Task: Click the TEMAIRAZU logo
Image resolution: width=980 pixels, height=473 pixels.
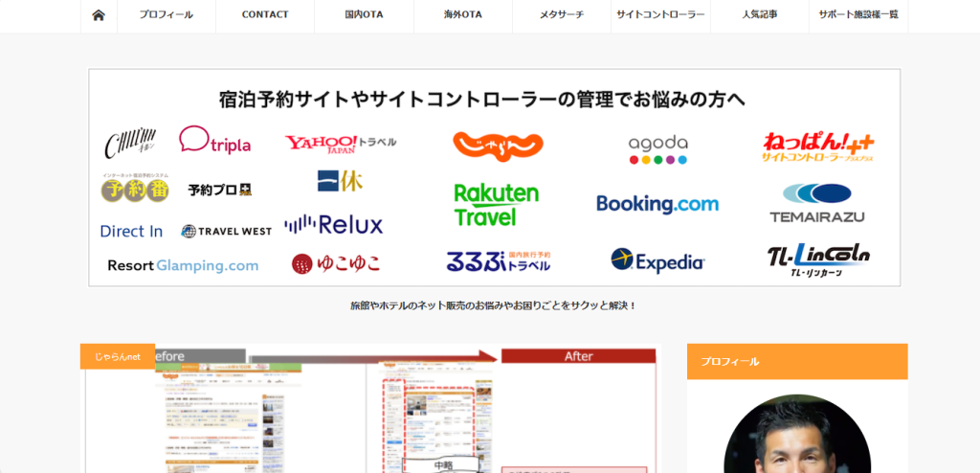Action: (x=816, y=203)
